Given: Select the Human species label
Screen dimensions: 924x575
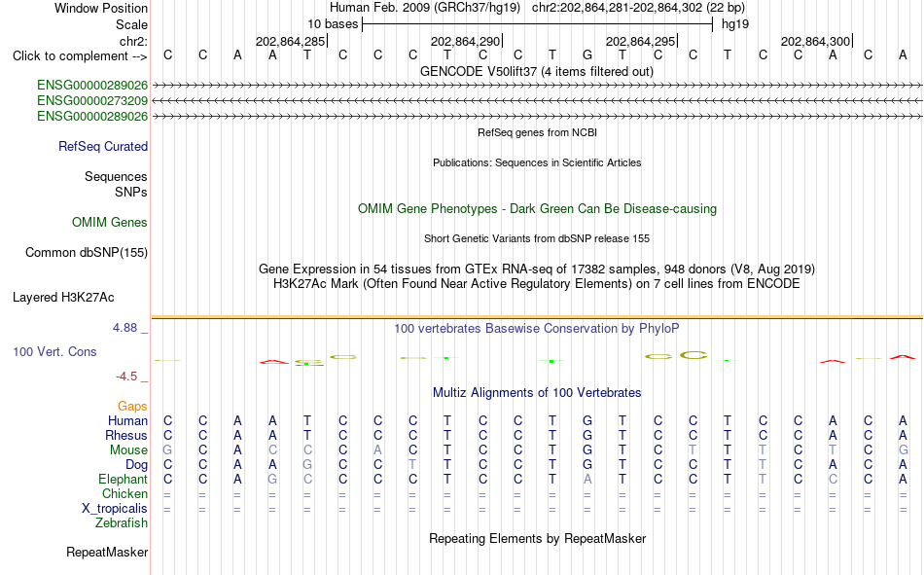Looking at the screenshot, I should click(127, 420).
